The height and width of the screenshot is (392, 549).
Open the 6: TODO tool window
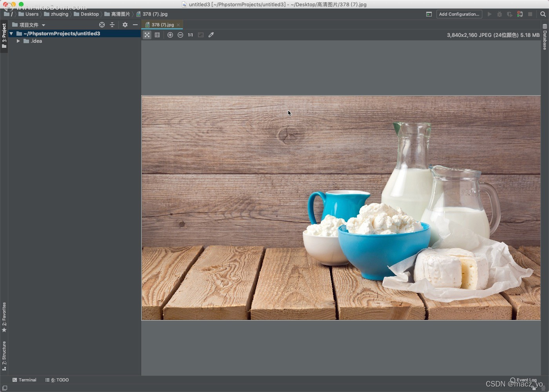pos(57,380)
